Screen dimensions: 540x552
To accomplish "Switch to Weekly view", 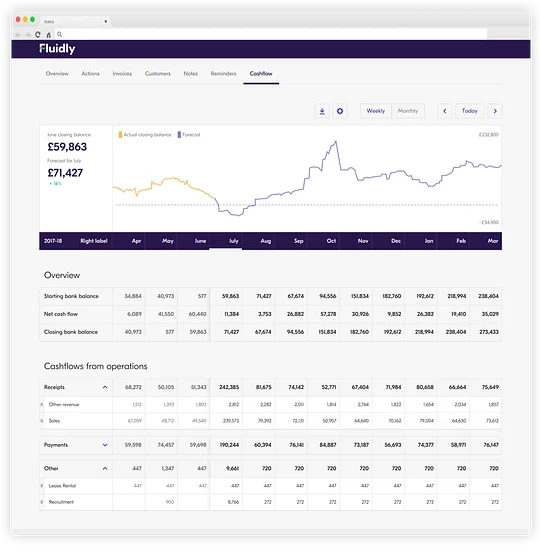I will point(376,111).
